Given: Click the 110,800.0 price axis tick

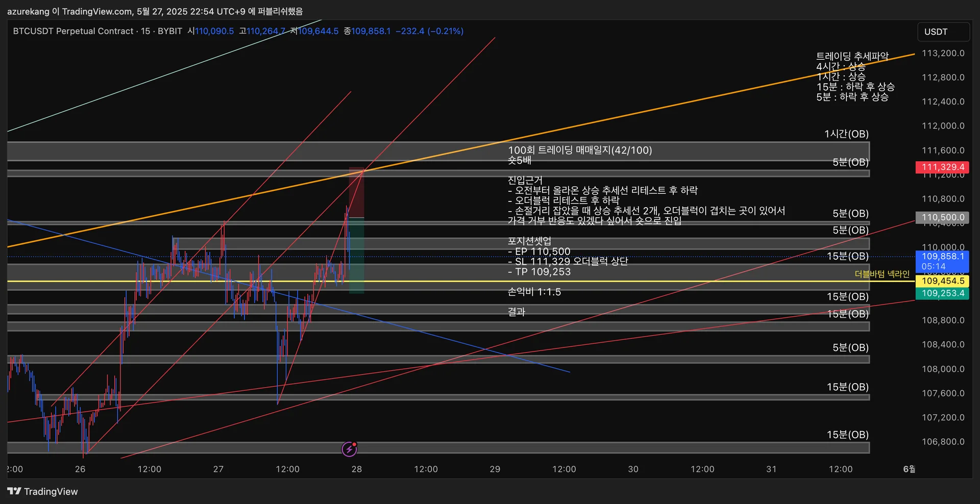Looking at the screenshot, I should (x=943, y=199).
